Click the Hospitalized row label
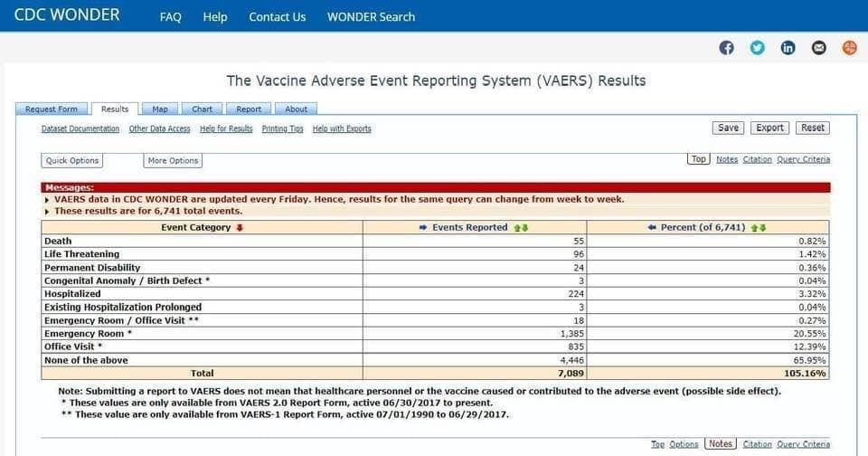This screenshot has height=456, width=868. click(72, 294)
